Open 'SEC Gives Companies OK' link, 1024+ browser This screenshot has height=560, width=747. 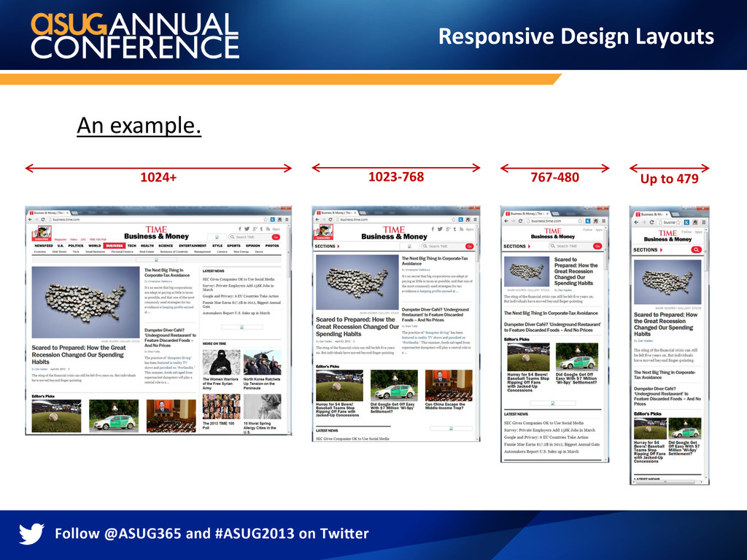click(x=239, y=279)
